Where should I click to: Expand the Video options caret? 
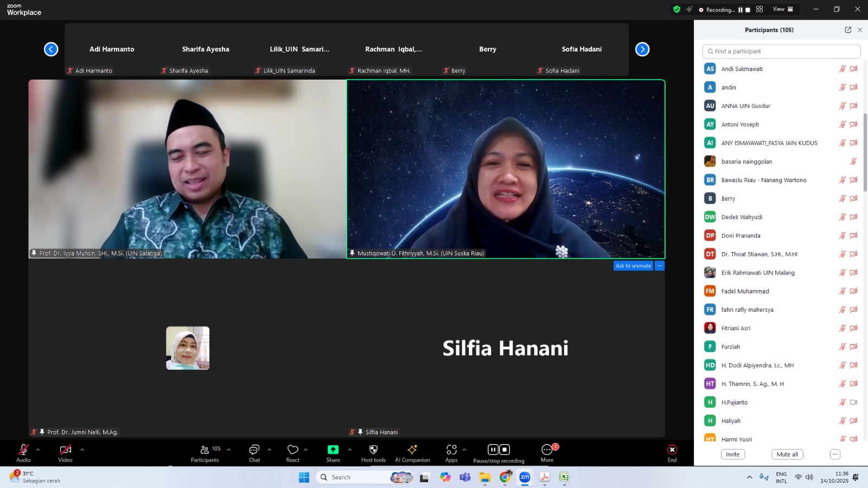82,450
